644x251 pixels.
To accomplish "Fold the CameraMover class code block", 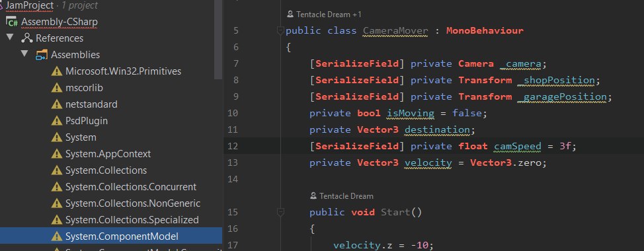I will (x=280, y=30).
